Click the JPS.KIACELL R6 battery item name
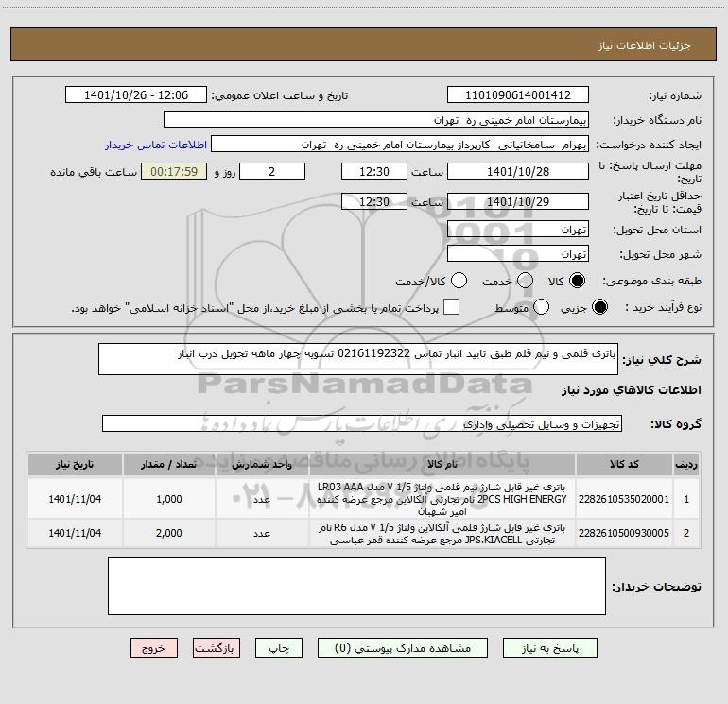Image resolution: width=728 pixels, height=704 pixels. coord(442,534)
